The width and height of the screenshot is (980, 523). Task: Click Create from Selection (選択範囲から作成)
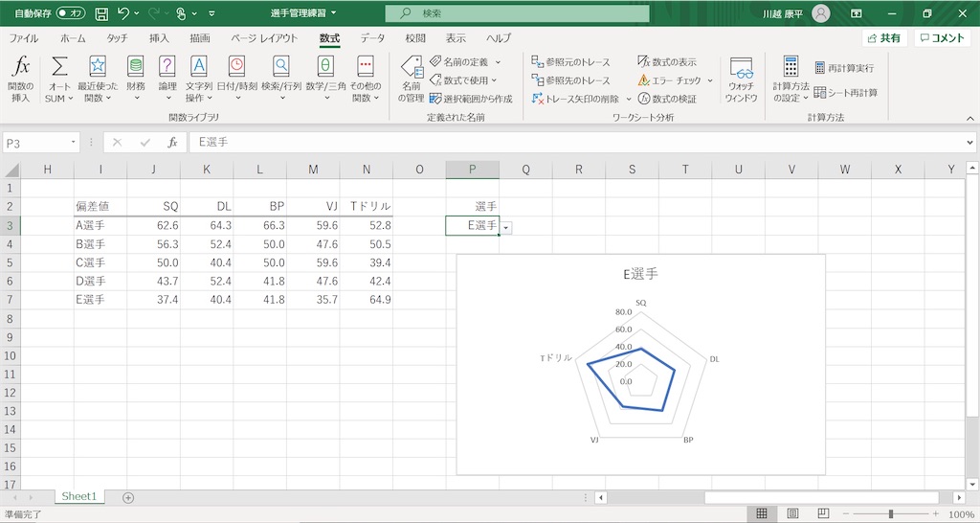[471, 99]
